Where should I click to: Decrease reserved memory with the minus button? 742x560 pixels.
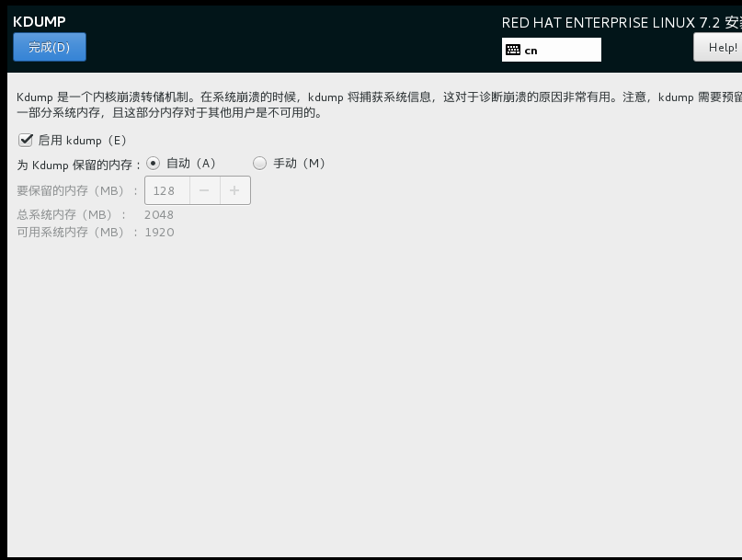coord(204,190)
